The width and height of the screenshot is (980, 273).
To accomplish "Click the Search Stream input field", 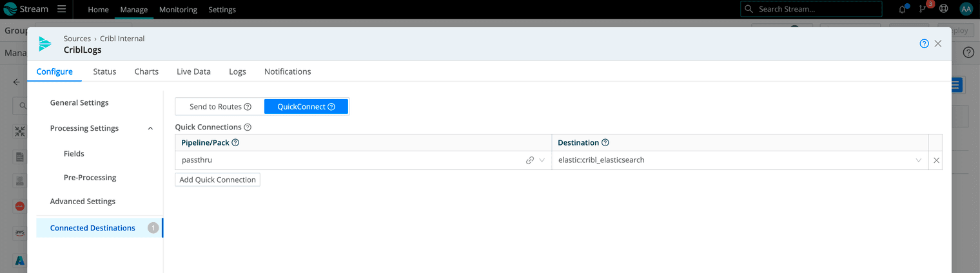I will 817,9.
